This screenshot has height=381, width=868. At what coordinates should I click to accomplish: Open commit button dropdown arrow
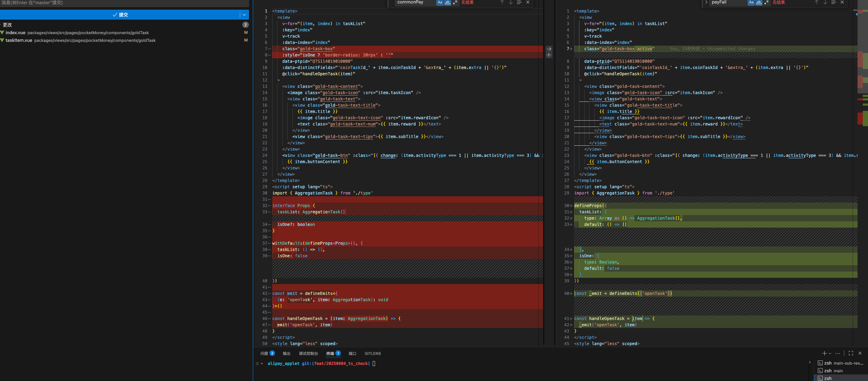point(244,15)
